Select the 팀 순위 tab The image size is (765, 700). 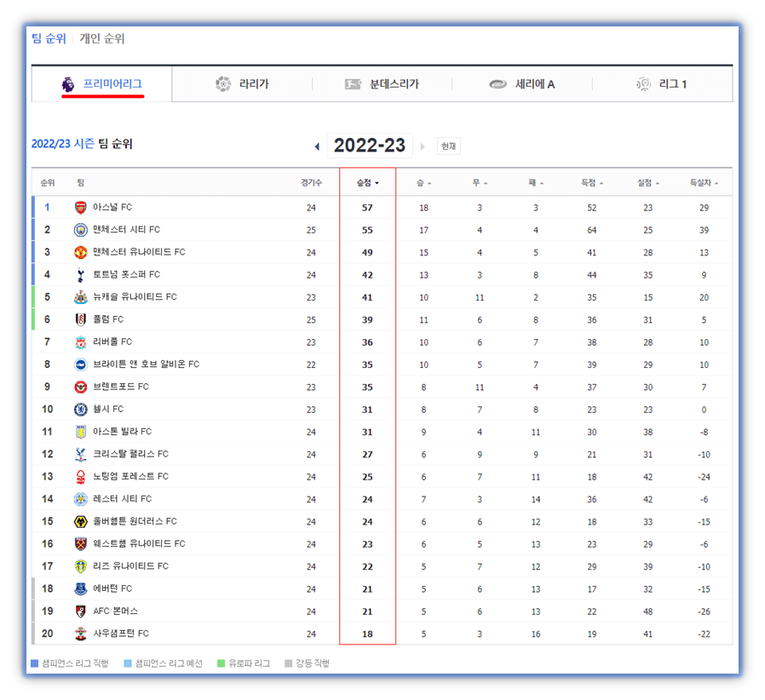(x=49, y=38)
